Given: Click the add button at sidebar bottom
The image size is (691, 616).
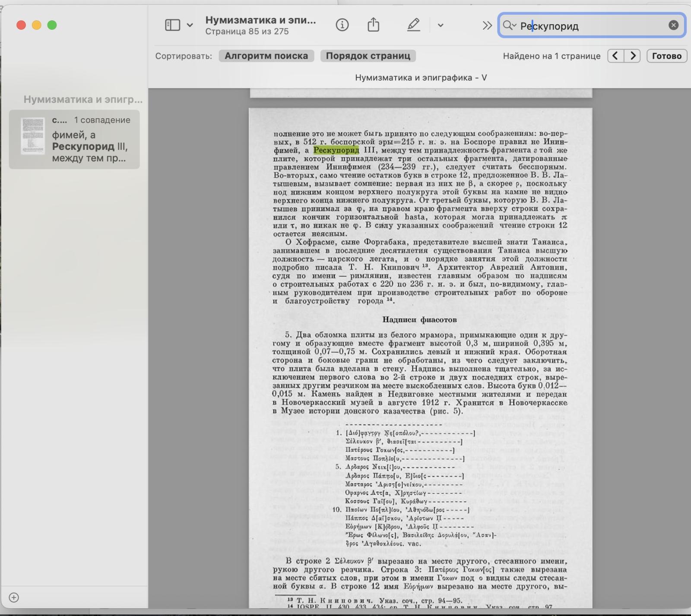Looking at the screenshot, I should 14,597.
